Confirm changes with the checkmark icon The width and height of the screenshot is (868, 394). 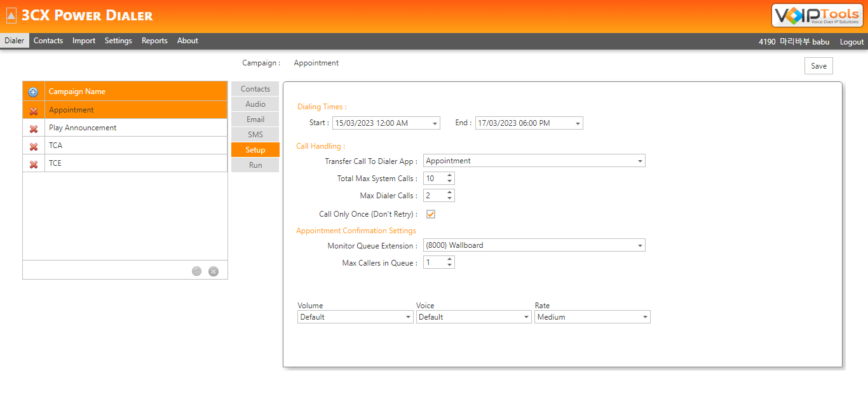point(196,270)
